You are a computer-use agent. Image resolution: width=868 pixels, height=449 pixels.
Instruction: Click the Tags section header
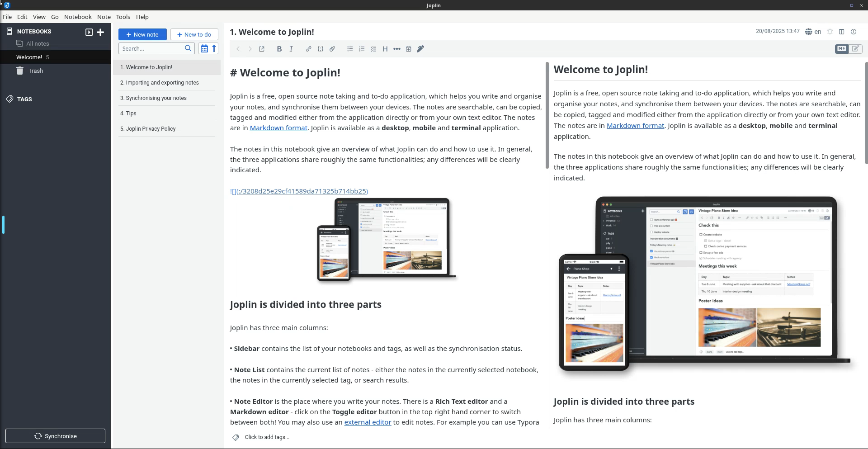coord(24,99)
